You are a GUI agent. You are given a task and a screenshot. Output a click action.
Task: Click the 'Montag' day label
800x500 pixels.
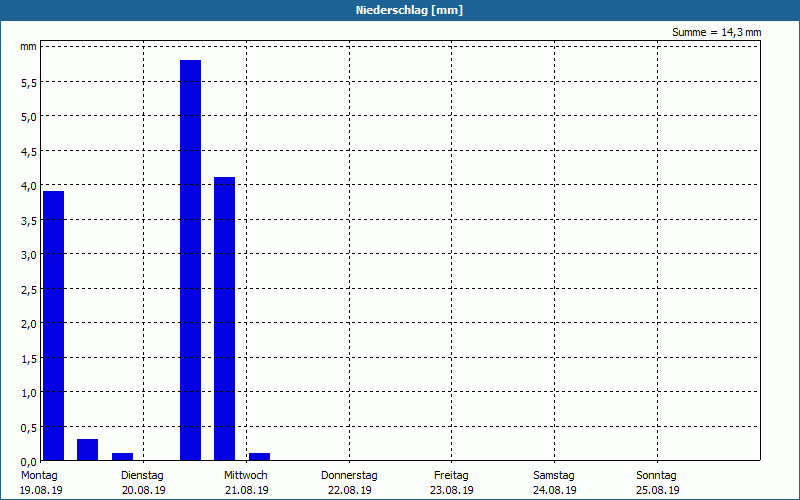39,476
